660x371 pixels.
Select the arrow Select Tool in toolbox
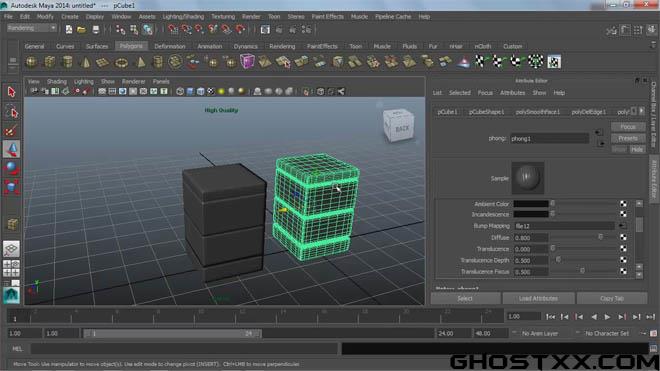11,92
